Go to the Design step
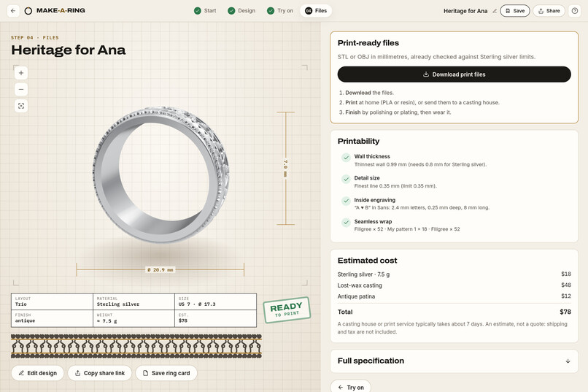The image size is (588, 392). [x=241, y=11]
